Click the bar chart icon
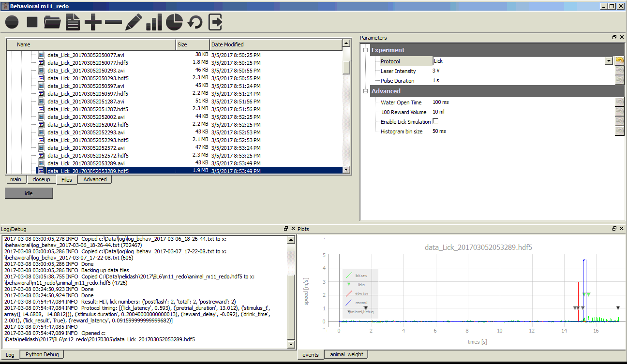 pos(154,22)
